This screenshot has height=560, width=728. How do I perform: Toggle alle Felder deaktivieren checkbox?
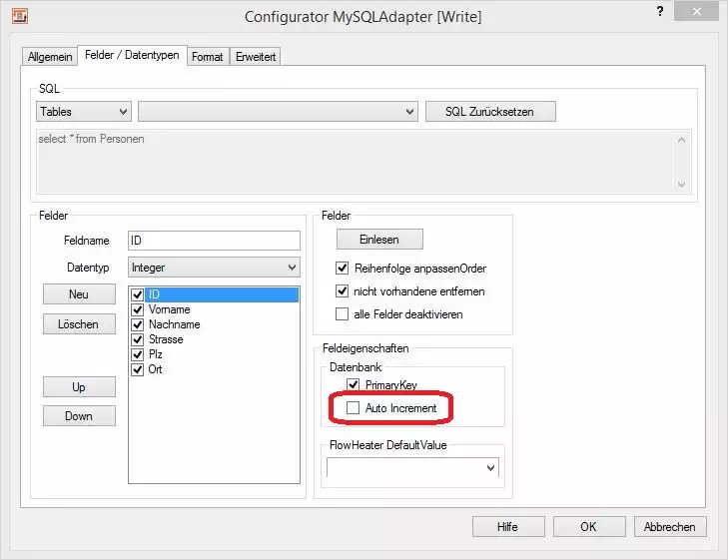coord(343,314)
